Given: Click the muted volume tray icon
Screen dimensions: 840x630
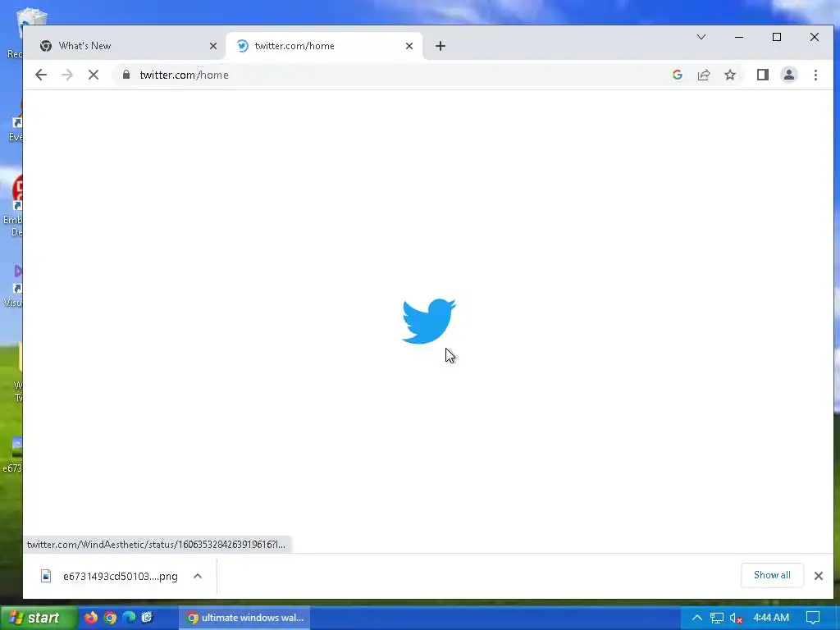Looking at the screenshot, I should pyautogui.click(x=736, y=618).
